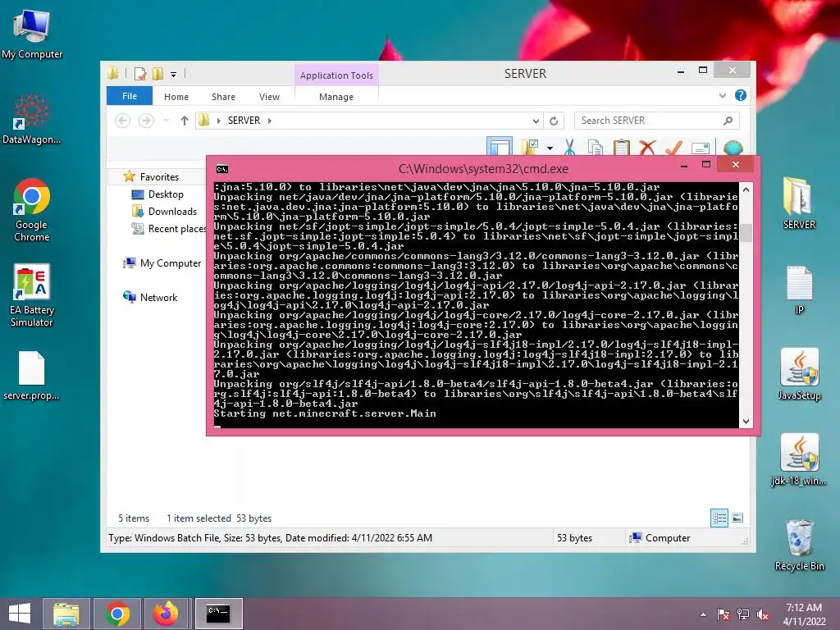Click the orange checkmark icon in the SERVER toolbar

point(674,148)
